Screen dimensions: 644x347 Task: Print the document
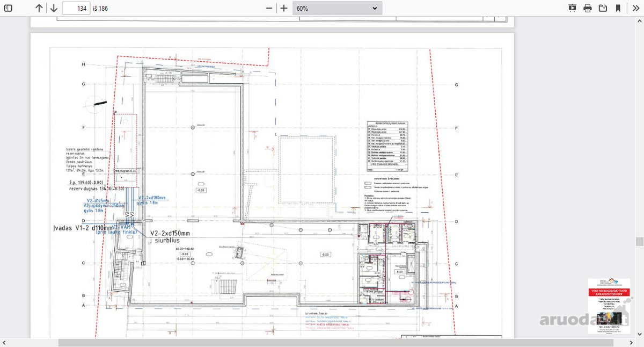tap(588, 8)
